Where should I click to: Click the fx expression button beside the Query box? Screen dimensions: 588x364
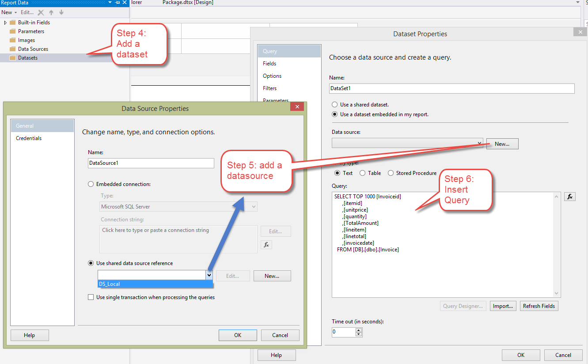pyautogui.click(x=569, y=197)
